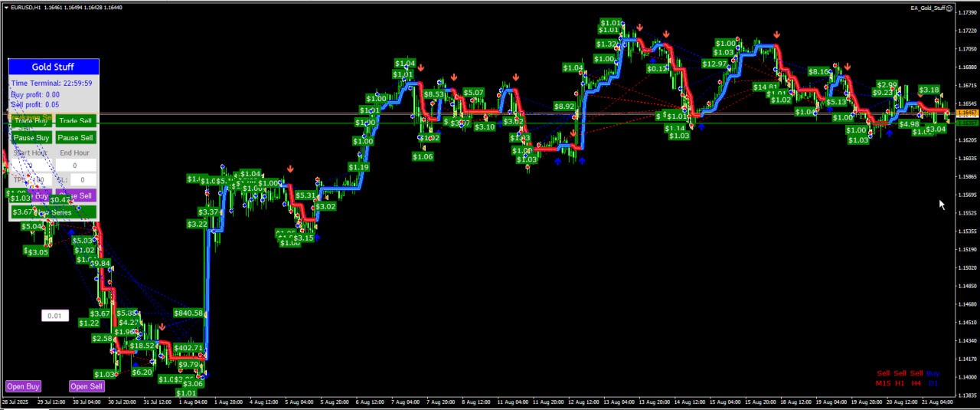980x410 pixels.
Task: Click the 0.01 lot size field
Action: (x=55, y=316)
